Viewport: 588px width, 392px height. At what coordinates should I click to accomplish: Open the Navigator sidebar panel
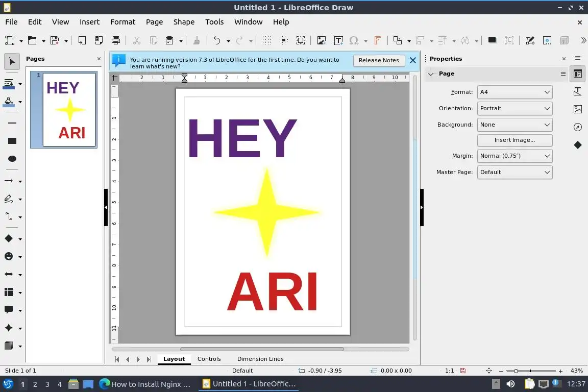pyautogui.click(x=578, y=127)
